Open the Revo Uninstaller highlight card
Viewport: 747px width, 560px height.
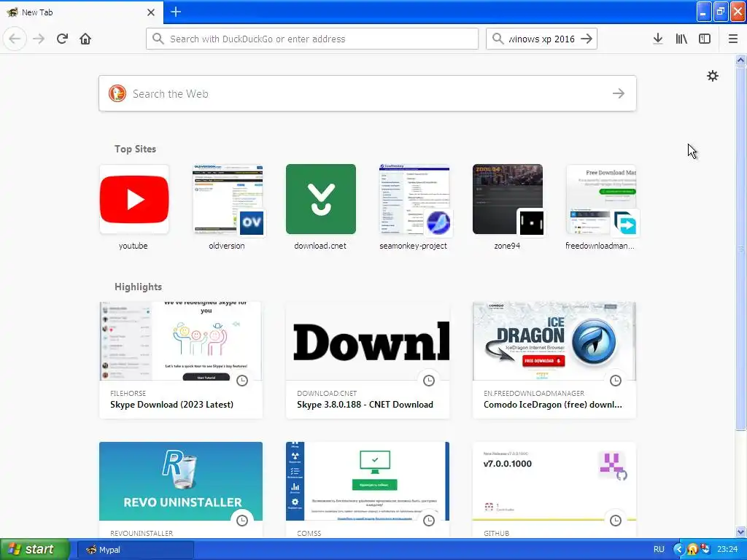(x=181, y=489)
